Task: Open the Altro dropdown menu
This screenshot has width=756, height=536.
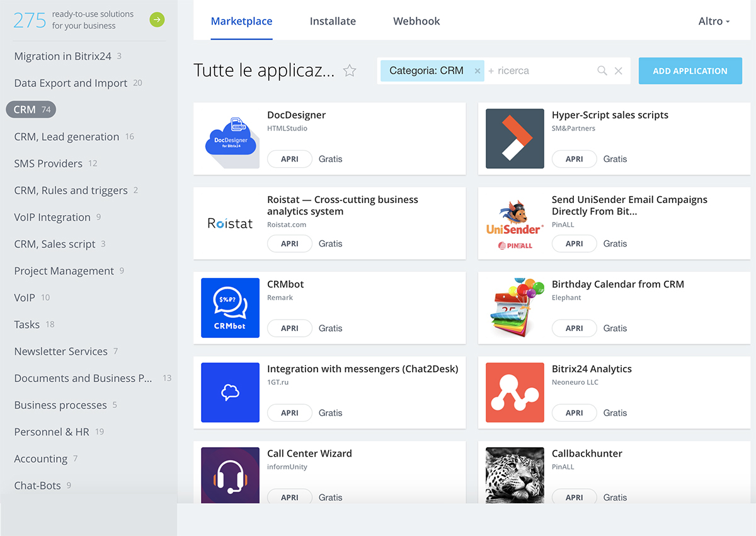Action: point(714,21)
